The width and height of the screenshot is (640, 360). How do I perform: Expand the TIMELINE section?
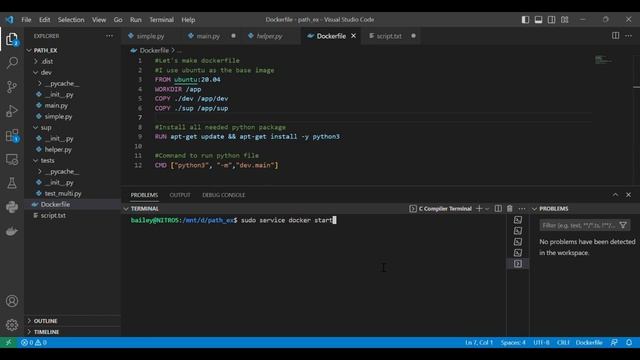pyautogui.click(x=29, y=332)
